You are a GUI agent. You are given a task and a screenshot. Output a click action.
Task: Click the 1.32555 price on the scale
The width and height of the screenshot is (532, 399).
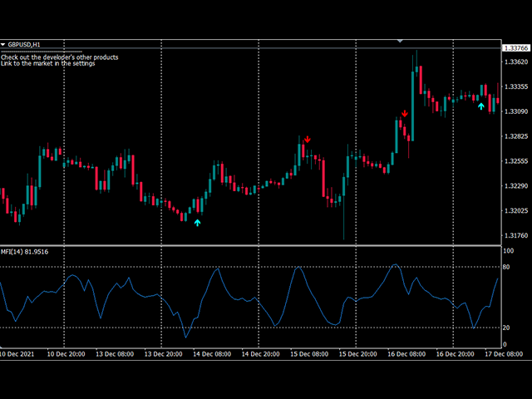[516, 161]
